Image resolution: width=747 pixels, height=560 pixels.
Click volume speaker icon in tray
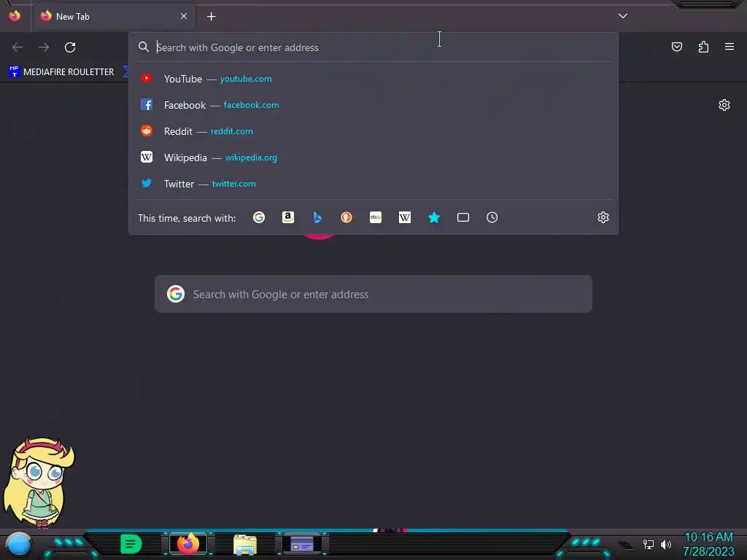(666, 544)
